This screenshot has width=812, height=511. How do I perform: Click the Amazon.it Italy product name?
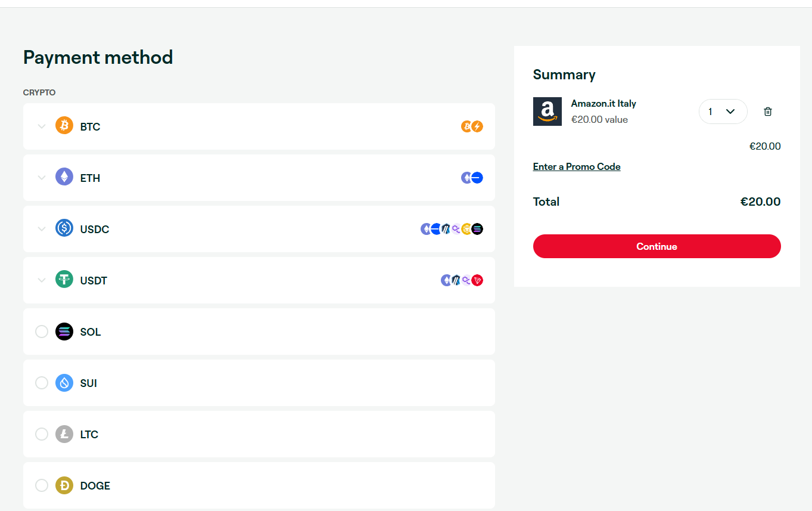click(603, 103)
